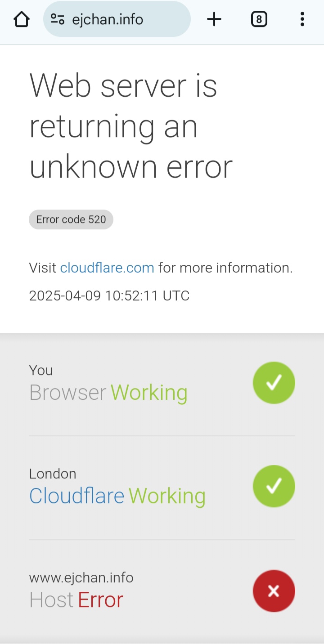The image size is (324, 644).
Task: Click green 'Working' text beside Cloudflare
Action: tap(167, 496)
